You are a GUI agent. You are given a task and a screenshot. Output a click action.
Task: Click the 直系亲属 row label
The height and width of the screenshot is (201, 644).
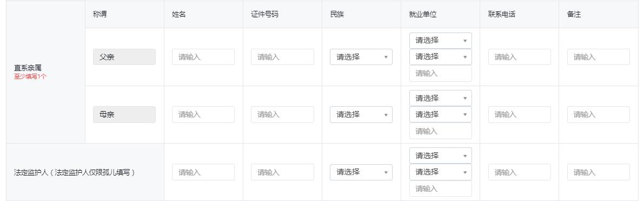point(28,68)
